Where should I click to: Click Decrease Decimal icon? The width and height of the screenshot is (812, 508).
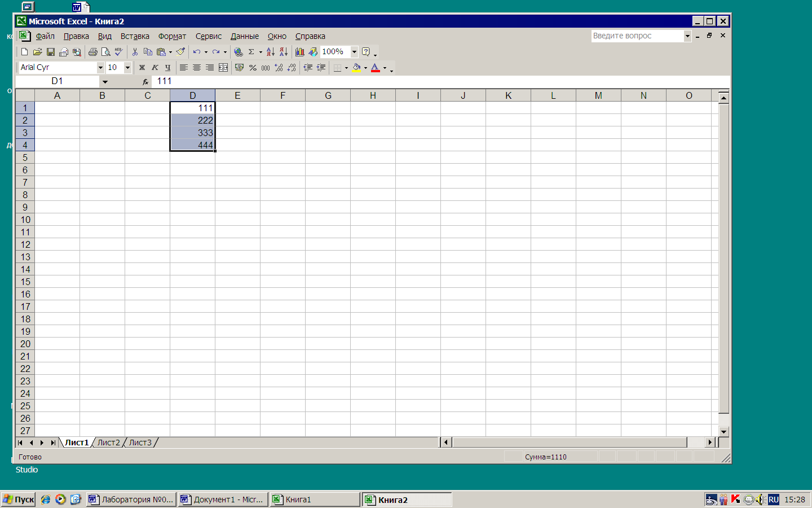point(292,68)
